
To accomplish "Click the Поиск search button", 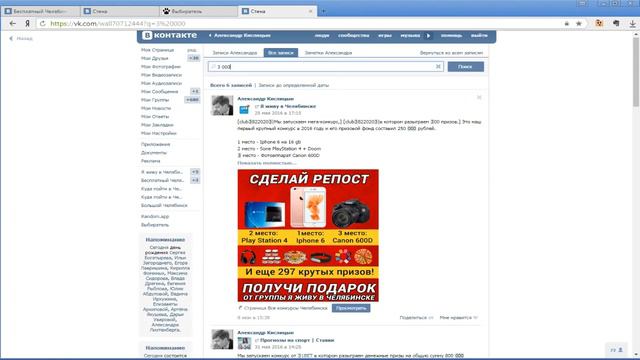I will (x=465, y=67).
